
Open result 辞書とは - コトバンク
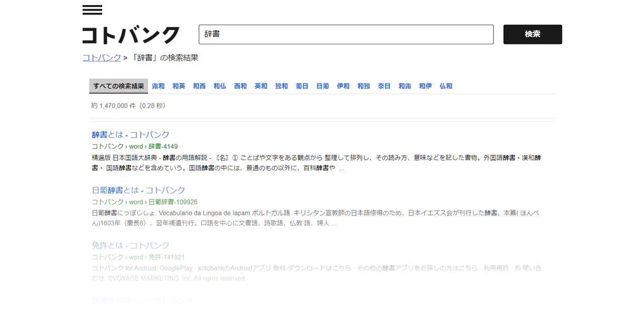pyautogui.click(x=131, y=135)
